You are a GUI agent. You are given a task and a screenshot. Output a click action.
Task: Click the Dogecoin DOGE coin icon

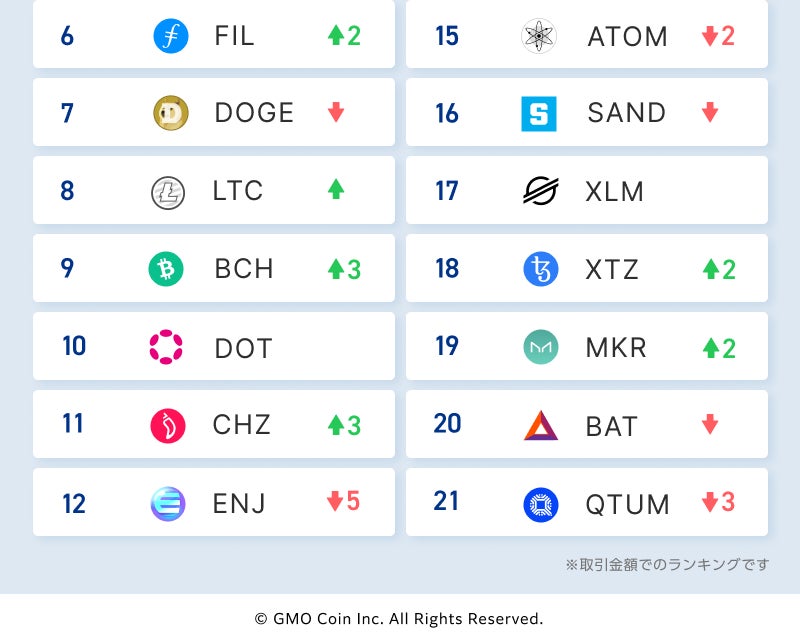click(170, 113)
